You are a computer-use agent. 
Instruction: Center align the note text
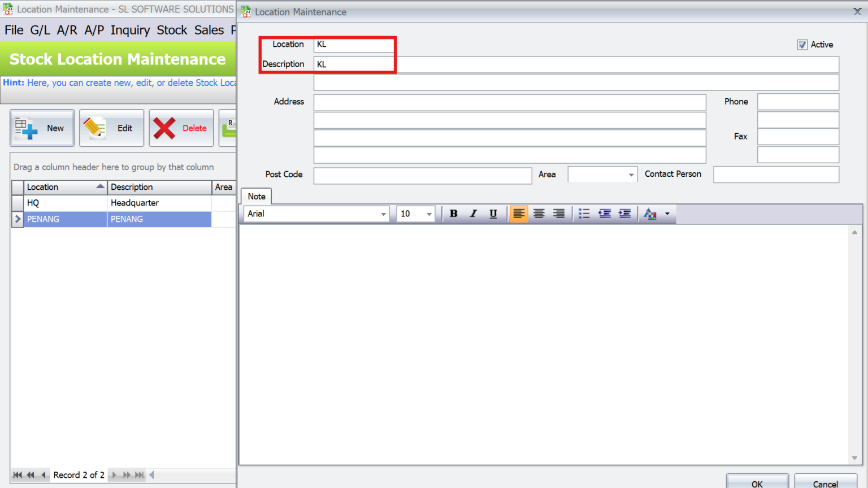pos(539,213)
